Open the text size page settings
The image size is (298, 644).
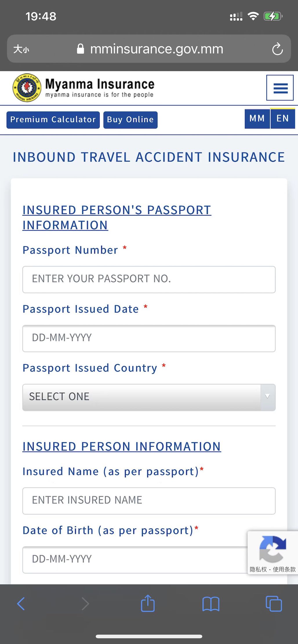(21, 49)
